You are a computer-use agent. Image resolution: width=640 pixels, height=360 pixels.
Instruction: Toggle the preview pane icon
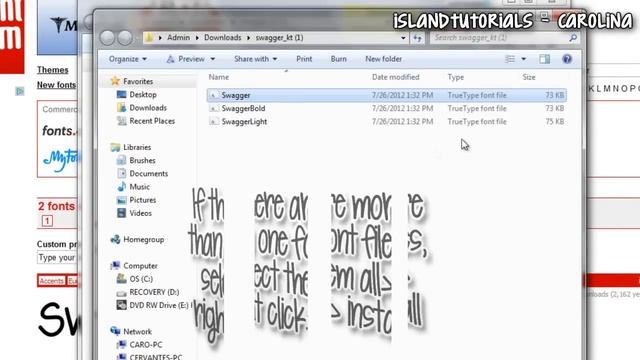coord(544,59)
